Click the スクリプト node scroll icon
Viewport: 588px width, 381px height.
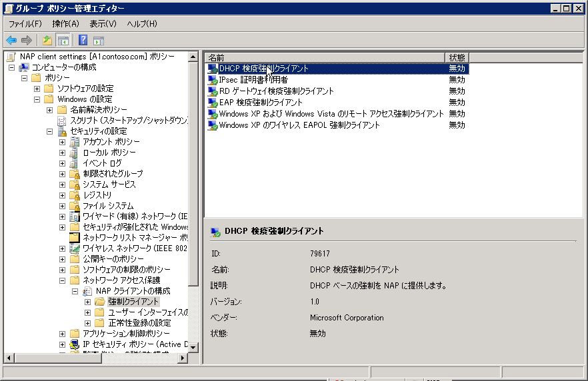62,121
